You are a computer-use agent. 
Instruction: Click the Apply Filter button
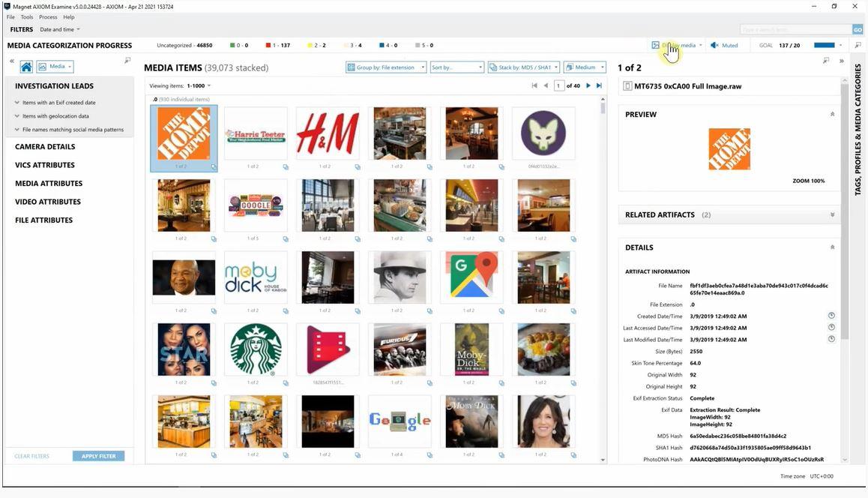[x=98, y=456]
